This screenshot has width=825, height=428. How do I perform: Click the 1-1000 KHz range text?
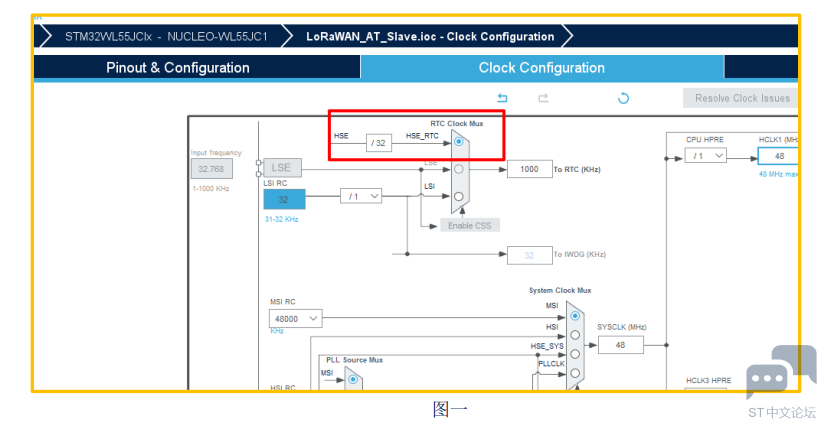coord(210,188)
